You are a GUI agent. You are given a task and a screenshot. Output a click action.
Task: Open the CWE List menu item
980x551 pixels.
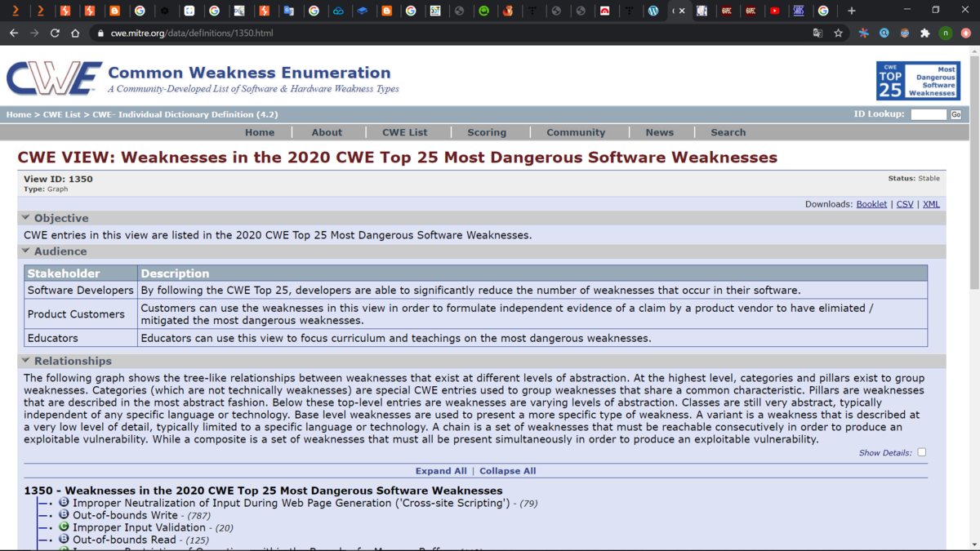(x=405, y=132)
